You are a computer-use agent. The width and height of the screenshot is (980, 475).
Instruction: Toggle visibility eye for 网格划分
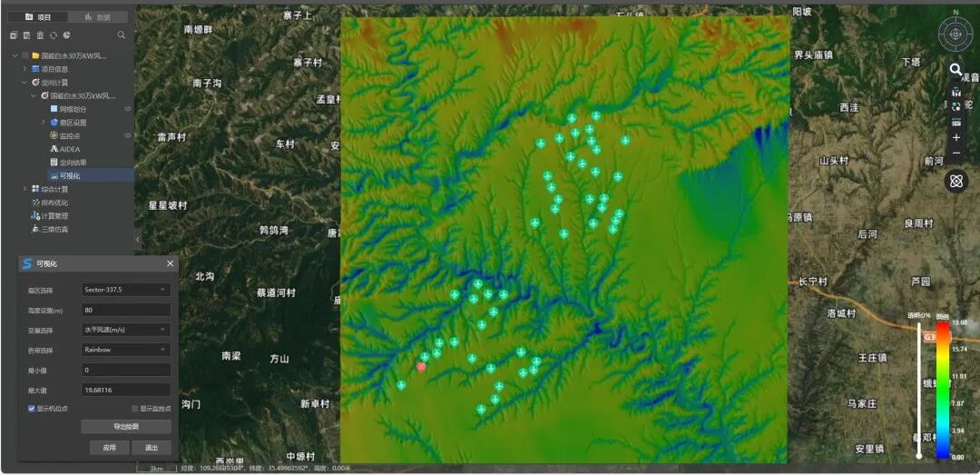(127, 109)
